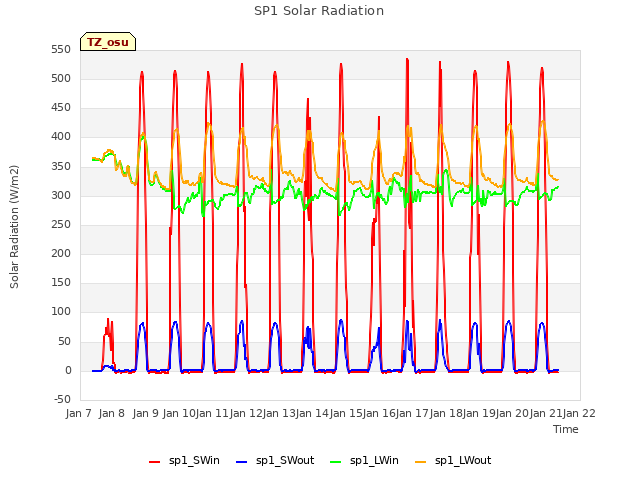The width and height of the screenshot is (640, 480).
Task: Click the Jan 8 x-axis tick label
Action: [x=111, y=413]
